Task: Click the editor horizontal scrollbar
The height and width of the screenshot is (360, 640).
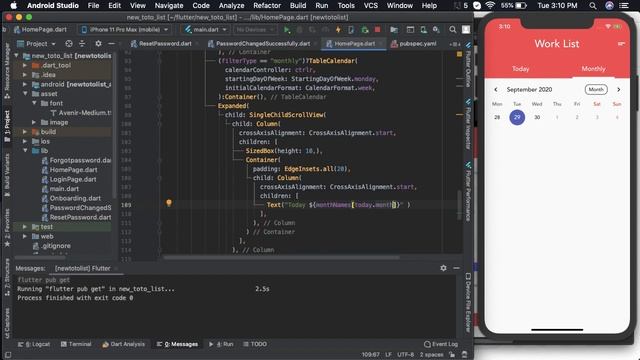Action: click(x=281, y=257)
